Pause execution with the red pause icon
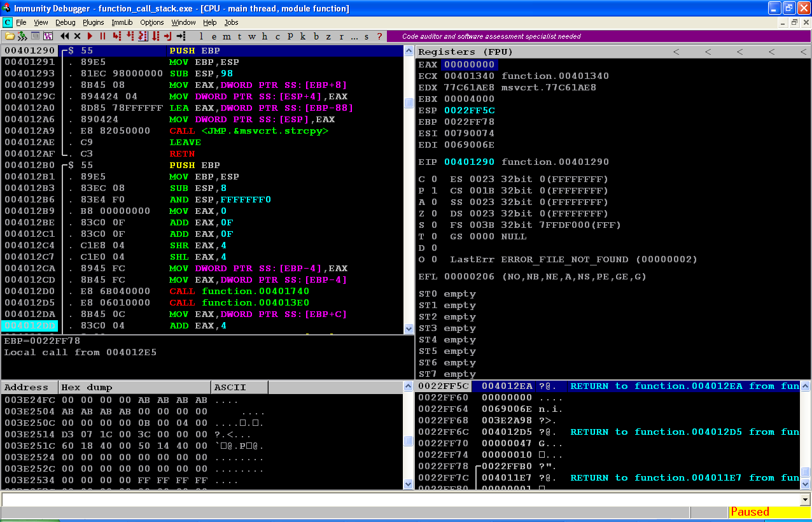This screenshot has width=812, height=522. (102, 36)
